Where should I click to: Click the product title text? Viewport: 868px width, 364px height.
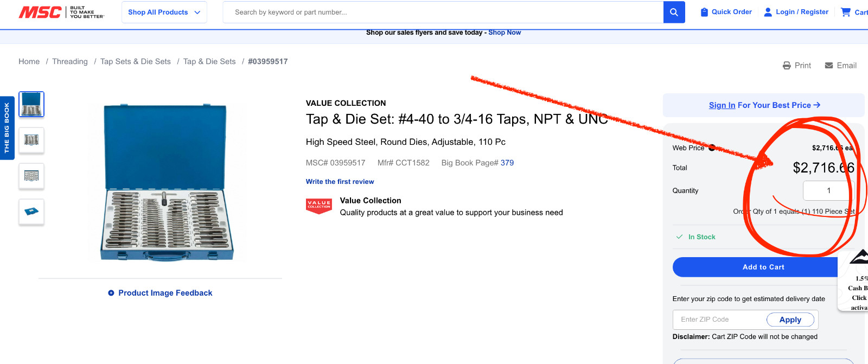tap(457, 119)
